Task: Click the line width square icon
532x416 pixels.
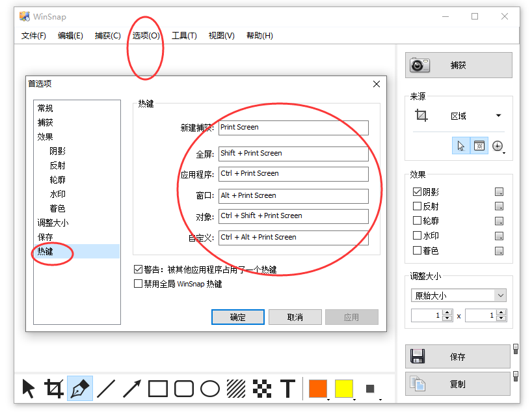Action: [x=370, y=389]
